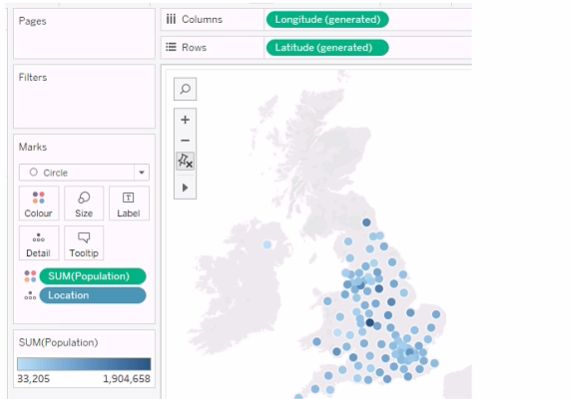Viewport: 571px width, 399px height.
Task: Expand the Circle mark type dropdown
Action: (x=84, y=173)
